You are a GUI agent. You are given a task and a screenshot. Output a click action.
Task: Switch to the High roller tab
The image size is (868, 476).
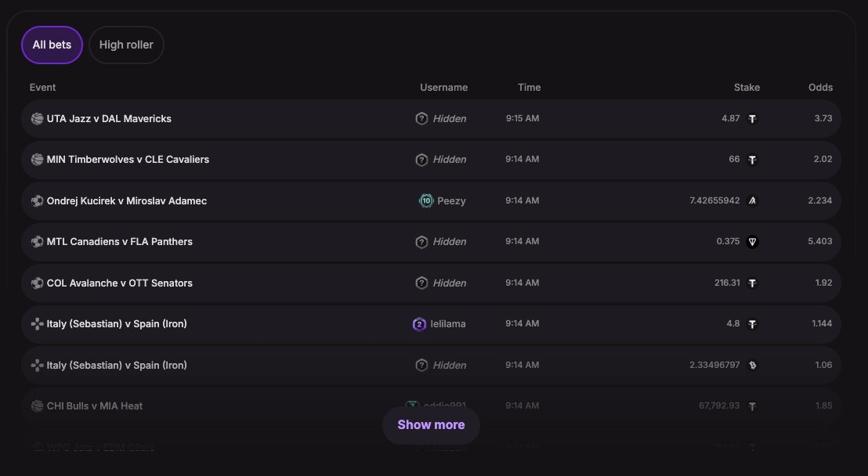tap(126, 45)
